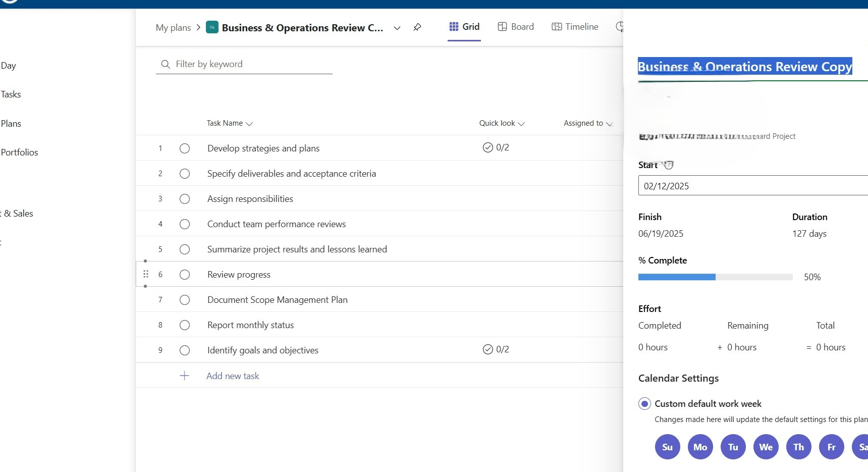Image resolution: width=868 pixels, height=472 pixels.
Task: Open checklist 0/2 for Develop strategies and plans
Action: 496,147
